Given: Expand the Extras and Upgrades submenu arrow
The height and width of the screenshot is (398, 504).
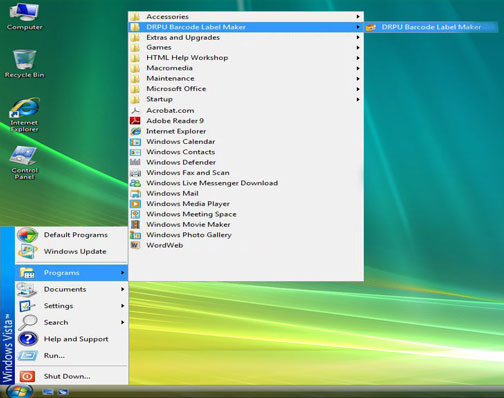Looking at the screenshot, I should pyautogui.click(x=358, y=37).
